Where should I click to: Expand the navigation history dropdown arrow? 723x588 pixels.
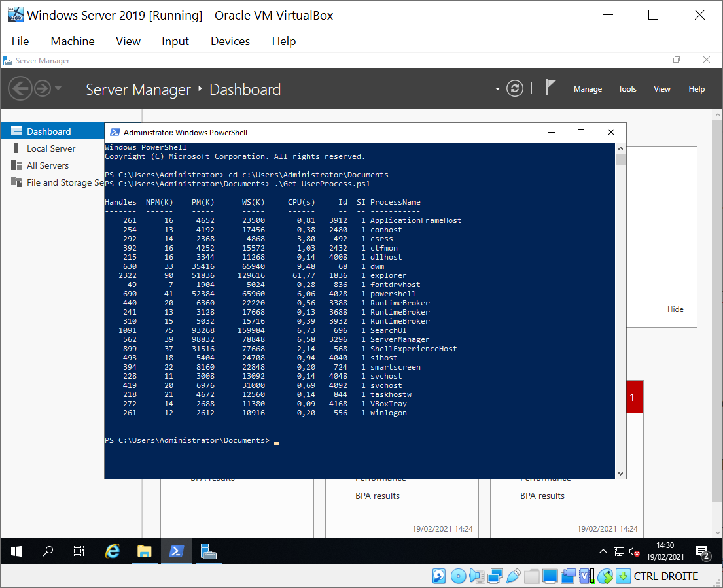click(58, 88)
